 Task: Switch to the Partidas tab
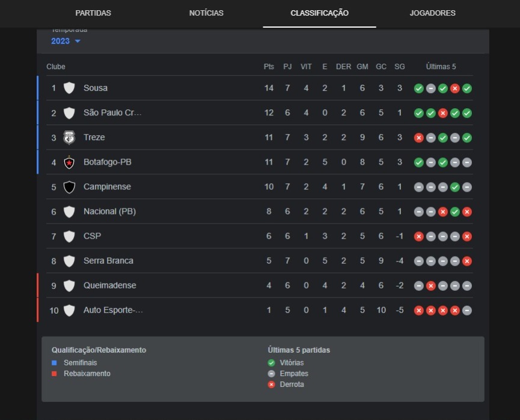pyautogui.click(x=93, y=13)
